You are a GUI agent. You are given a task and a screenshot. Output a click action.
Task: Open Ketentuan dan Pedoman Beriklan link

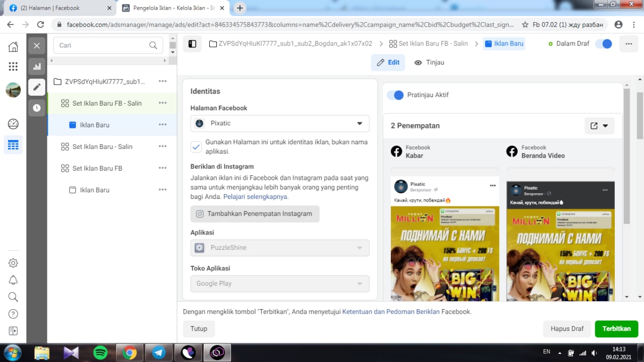tap(391, 312)
